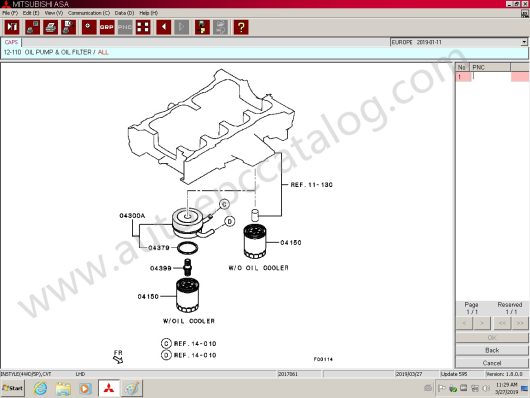Click the single left page arrow button
Image resolution: width=530 pixels, height=398 pixels.
pyautogui.click(x=464, y=323)
